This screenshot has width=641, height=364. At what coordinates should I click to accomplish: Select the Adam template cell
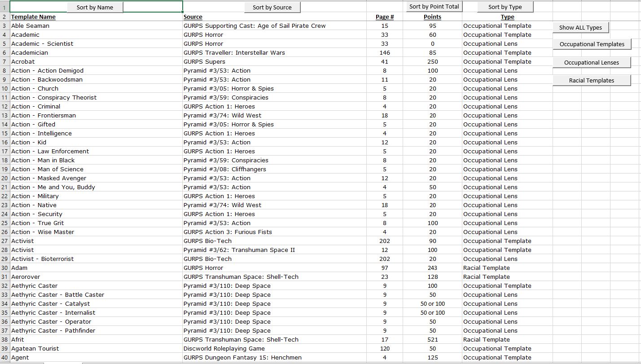[x=96, y=268]
